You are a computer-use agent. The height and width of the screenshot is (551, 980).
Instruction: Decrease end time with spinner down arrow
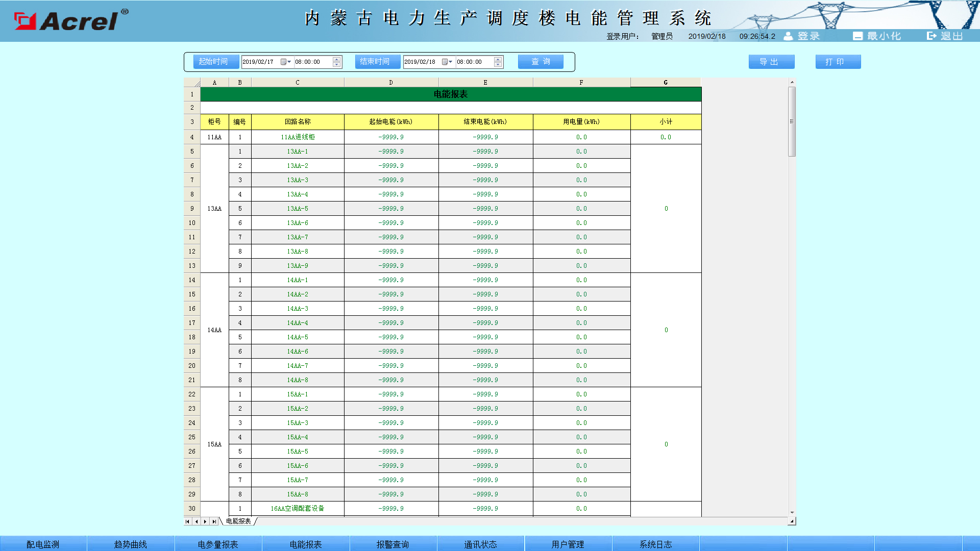[498, 65]
